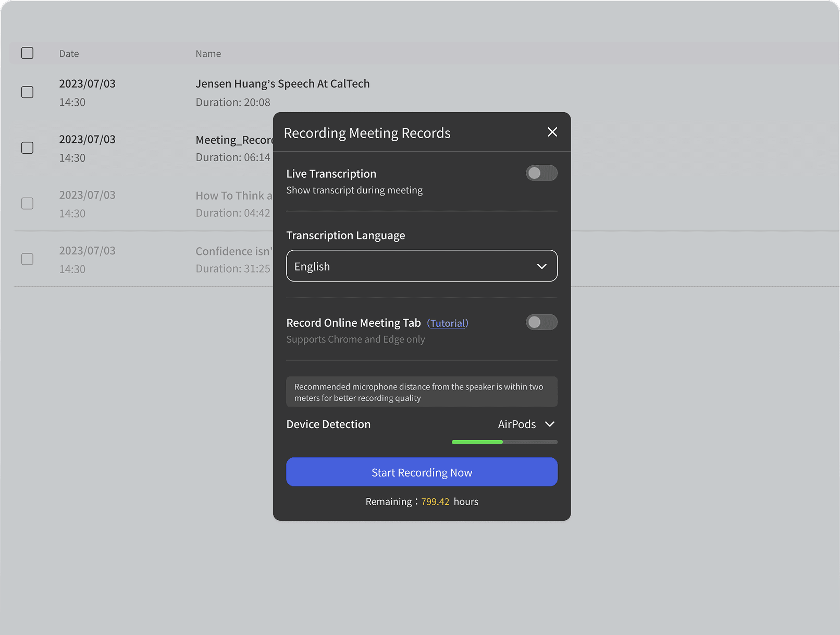Select the Meeting_Record row checkbox
This screenshot has width=840, height=635.
28,148
